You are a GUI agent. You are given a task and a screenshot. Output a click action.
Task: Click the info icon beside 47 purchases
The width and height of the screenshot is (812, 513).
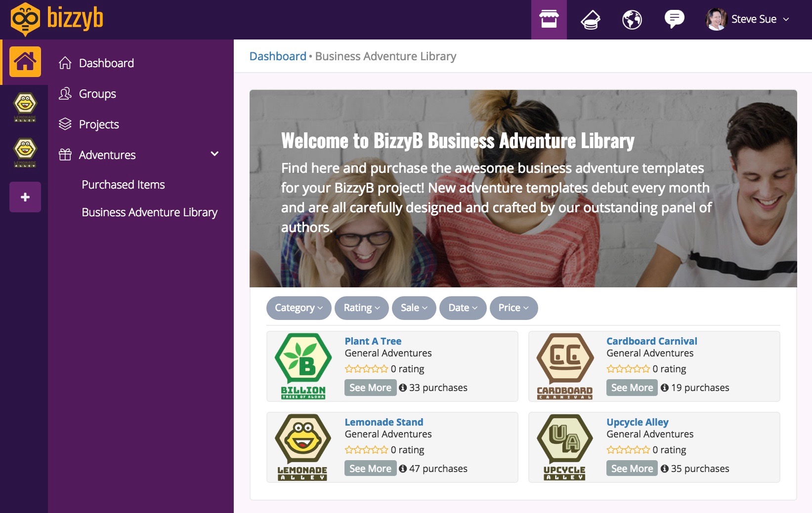403,469
